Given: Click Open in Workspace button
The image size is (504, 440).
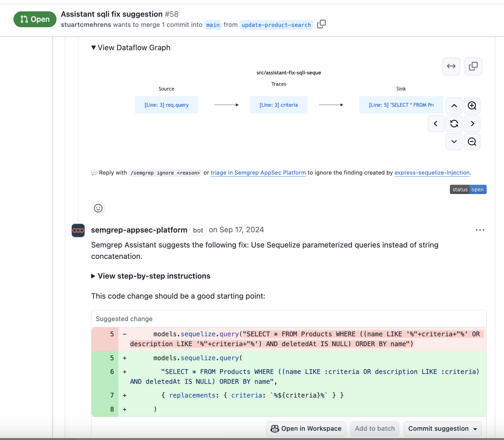Looking at the screenshot, I should coord(306,429).
